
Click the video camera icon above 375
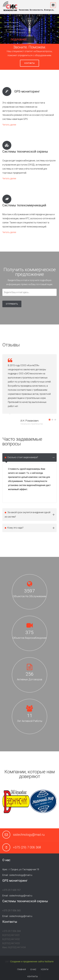click(x=29, y=625)
